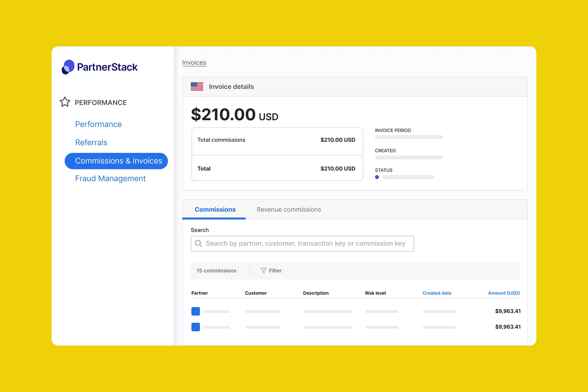Follow the Invoices breadcrumb link
588x392 pixels.
(x=194, y=62)
